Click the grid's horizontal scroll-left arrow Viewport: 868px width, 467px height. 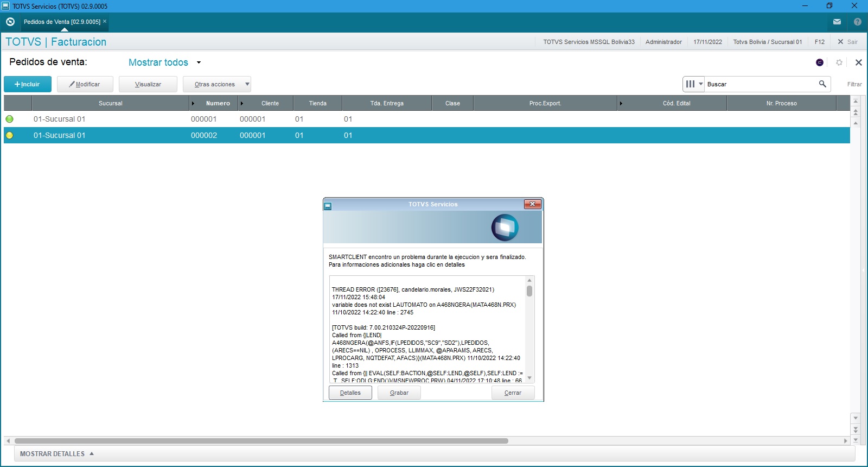(8, 441)
